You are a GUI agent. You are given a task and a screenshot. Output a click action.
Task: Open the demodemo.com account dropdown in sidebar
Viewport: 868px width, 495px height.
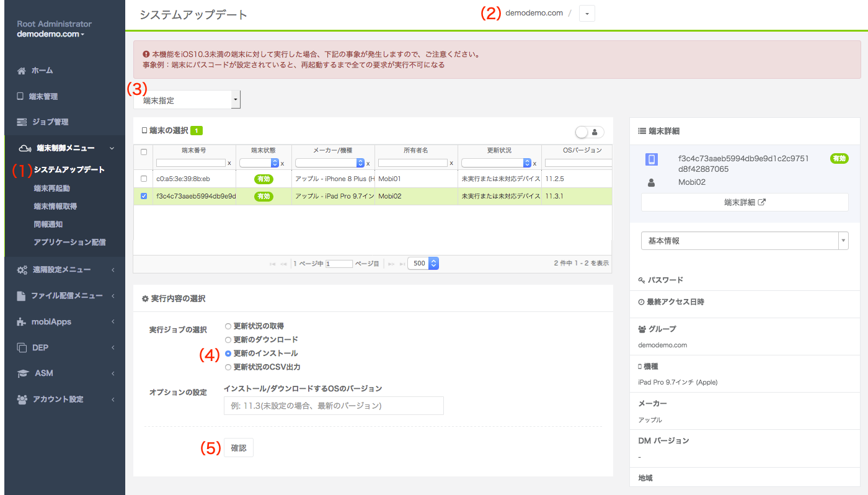tap(50, 34)
